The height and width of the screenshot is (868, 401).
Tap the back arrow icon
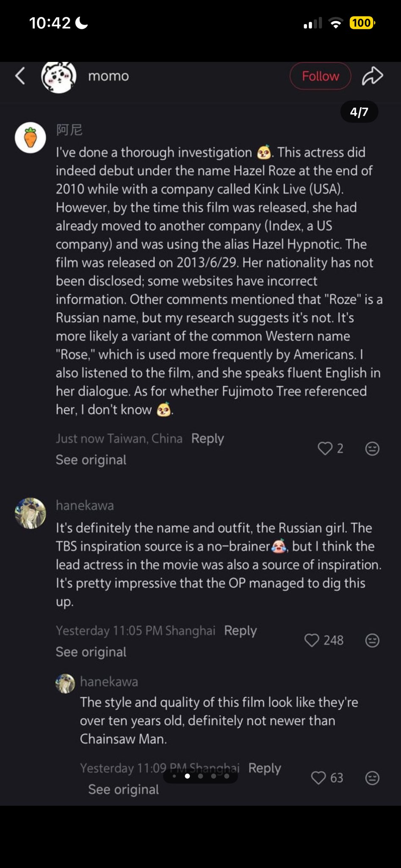20,76
